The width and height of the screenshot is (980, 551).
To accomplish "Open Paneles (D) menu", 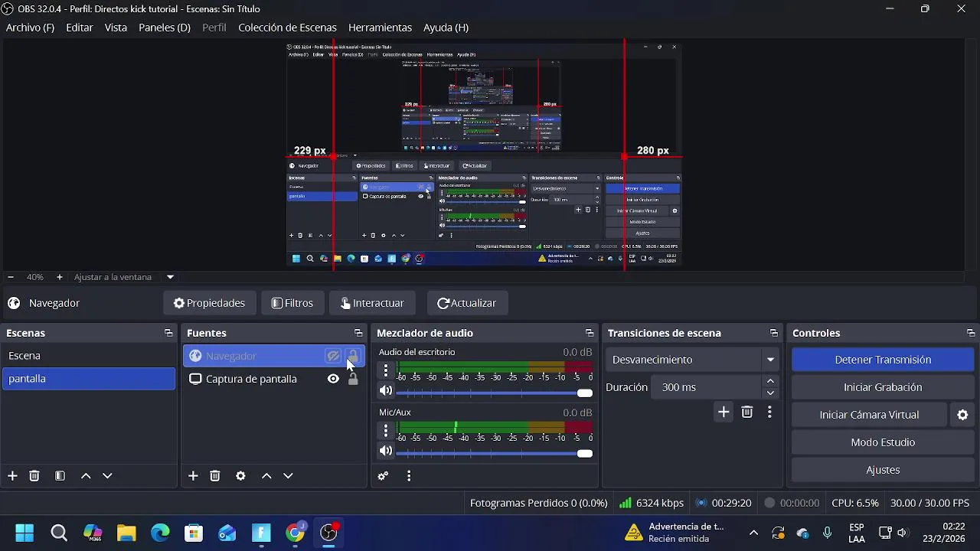I will (x=165, y=28).
